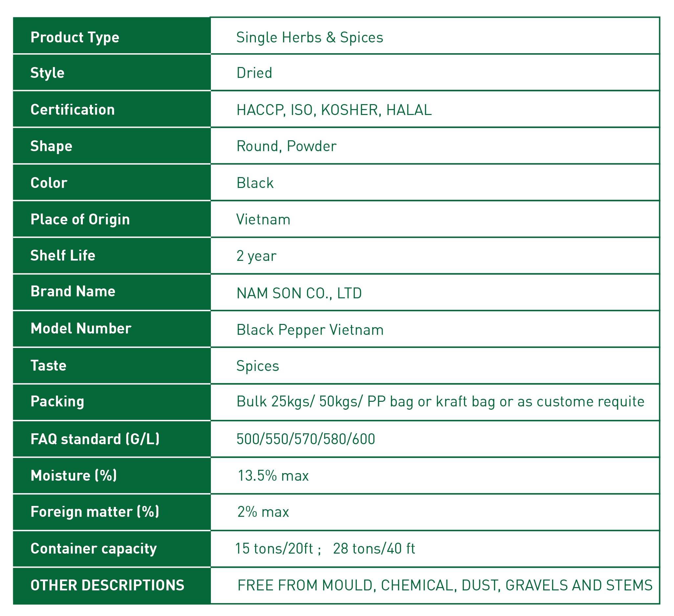Select the 15 tons/20ft container capacity text
The height and width of the screenshot is (616, 674).
pyautogui.click(x=274, y=548)
